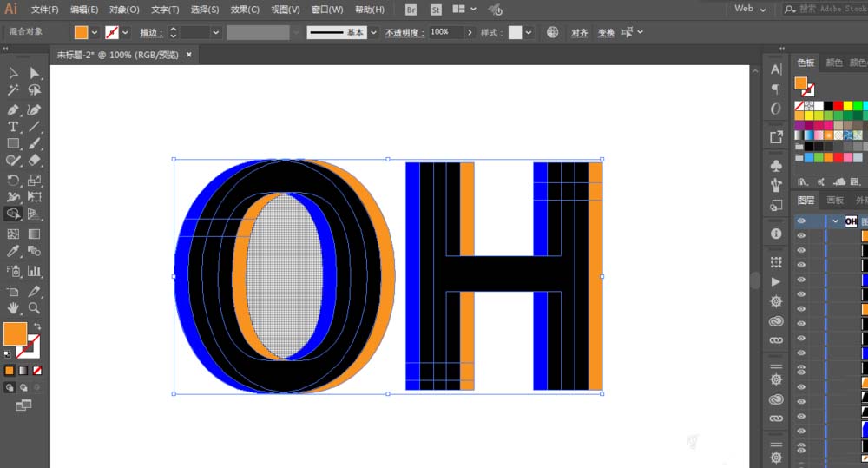Image resolution: width=868 pixels, height=468 pixels.
Task: Enable Draw Behind mode
Action: click(x=23, y=388)
